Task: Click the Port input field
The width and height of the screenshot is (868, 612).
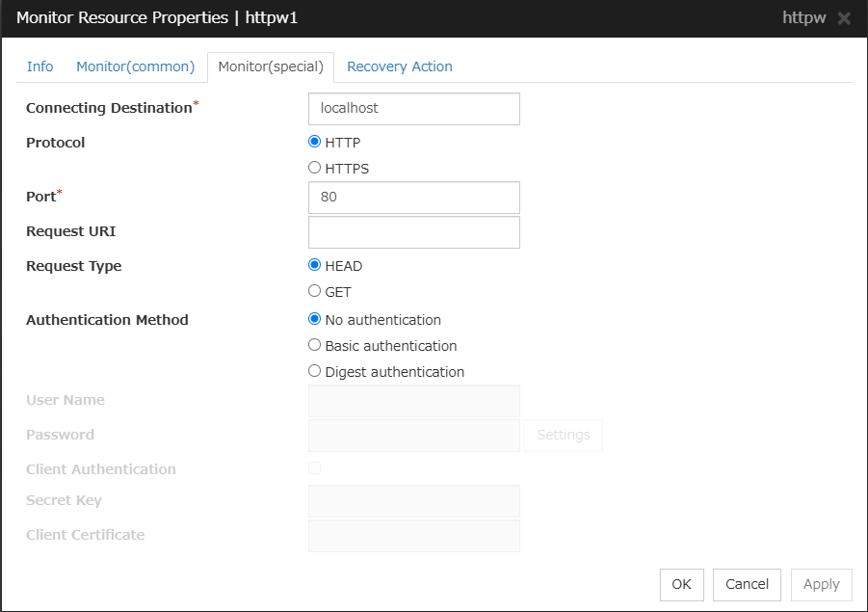Action: pos(413,198)
